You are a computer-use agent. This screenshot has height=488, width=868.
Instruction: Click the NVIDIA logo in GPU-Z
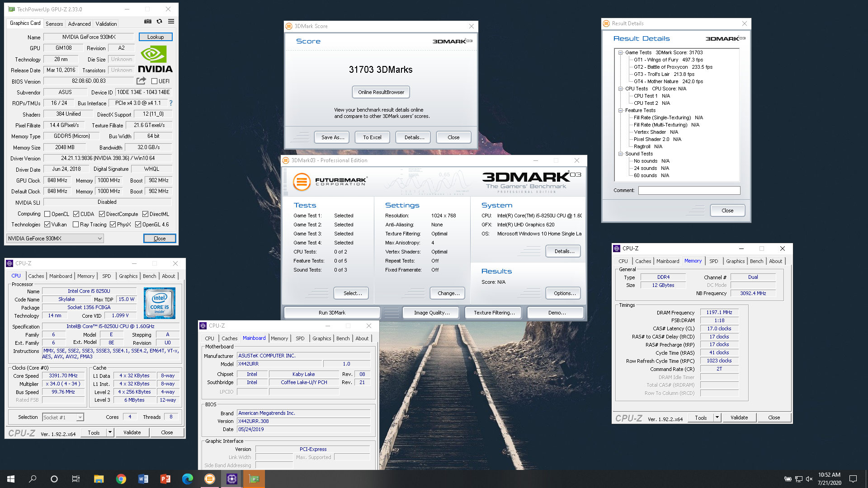pos(155,59)
